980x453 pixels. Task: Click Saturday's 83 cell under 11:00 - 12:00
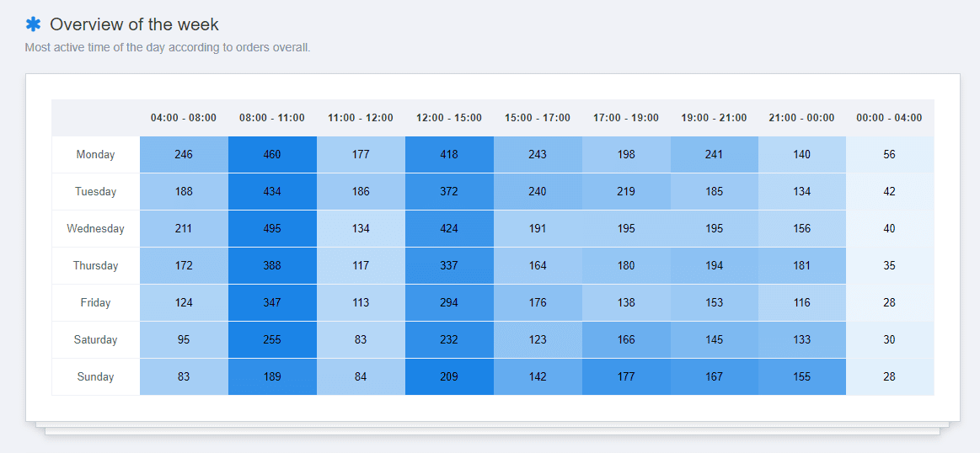pos(361,340)
